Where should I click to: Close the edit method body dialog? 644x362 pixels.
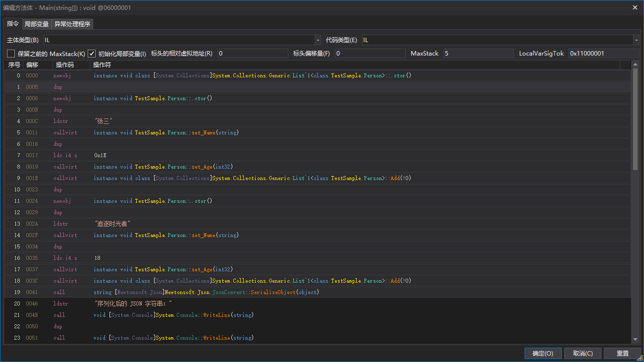point(635,7)
